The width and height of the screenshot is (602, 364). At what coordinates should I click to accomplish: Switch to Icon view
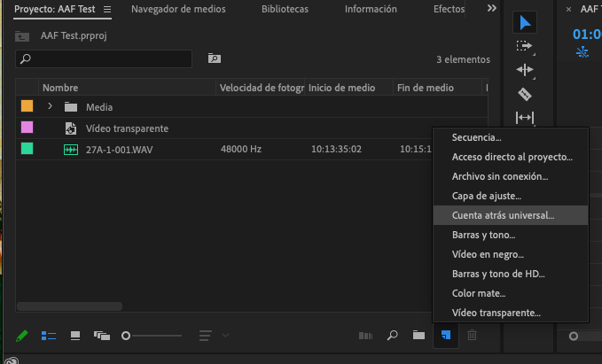coord(75,336)
